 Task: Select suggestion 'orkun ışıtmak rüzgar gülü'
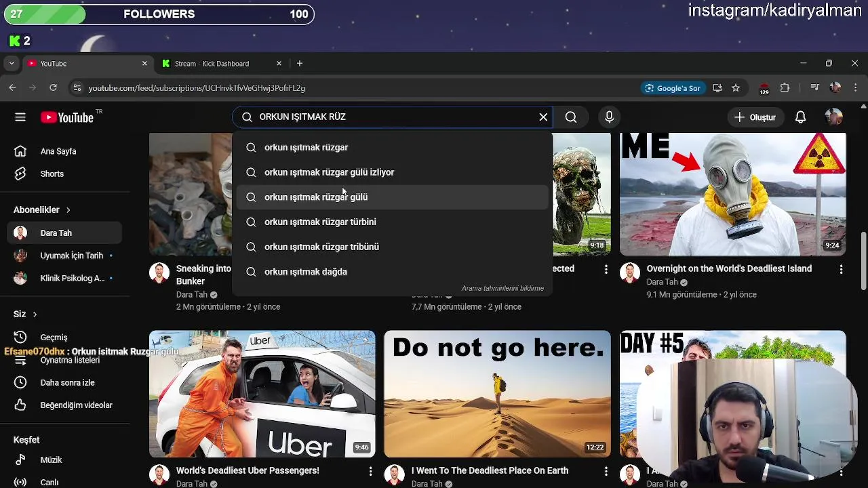(393, 197)
